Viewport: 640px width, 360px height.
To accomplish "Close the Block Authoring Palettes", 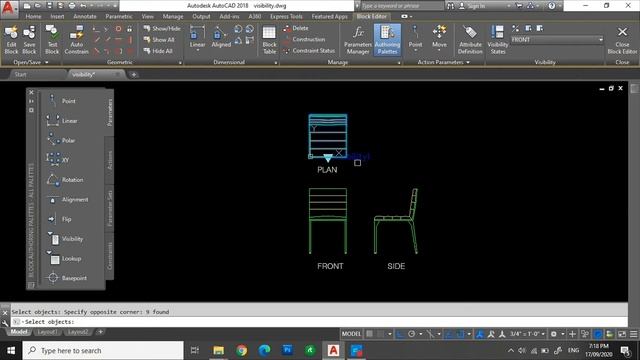I will coord(31,92).
